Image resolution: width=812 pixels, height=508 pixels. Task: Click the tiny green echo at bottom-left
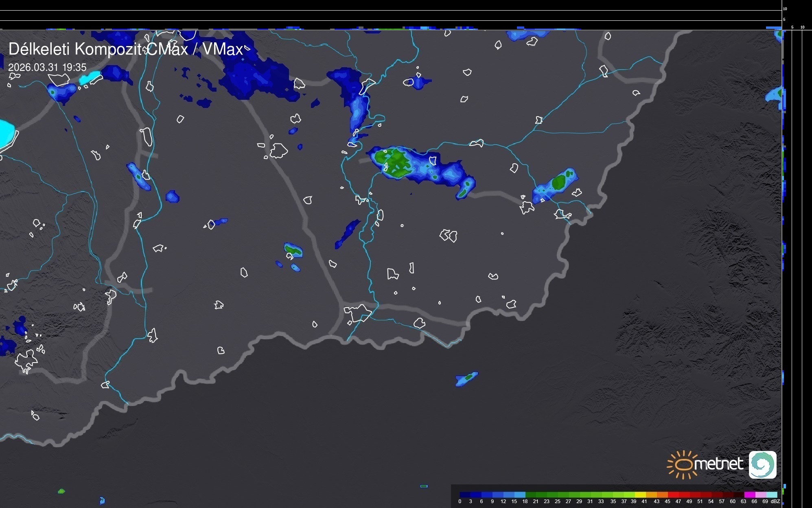[x=61, y=491]
